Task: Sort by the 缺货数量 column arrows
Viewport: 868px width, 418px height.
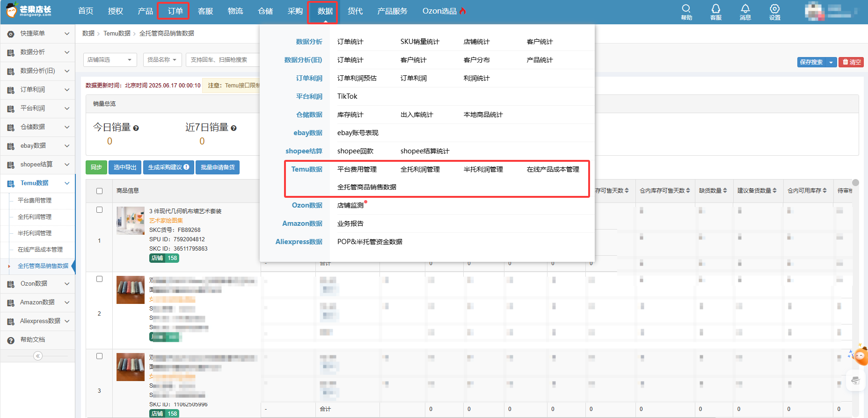Action: [x=725, y=191]
